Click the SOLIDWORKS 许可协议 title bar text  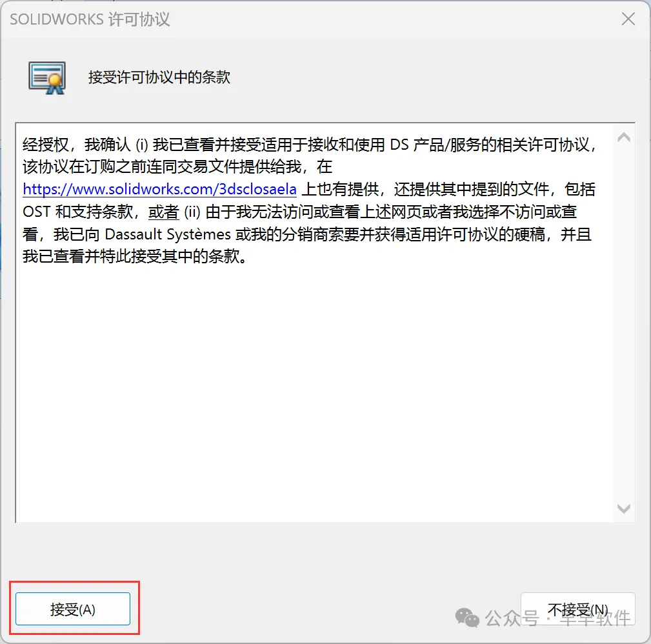coord(90,19)
